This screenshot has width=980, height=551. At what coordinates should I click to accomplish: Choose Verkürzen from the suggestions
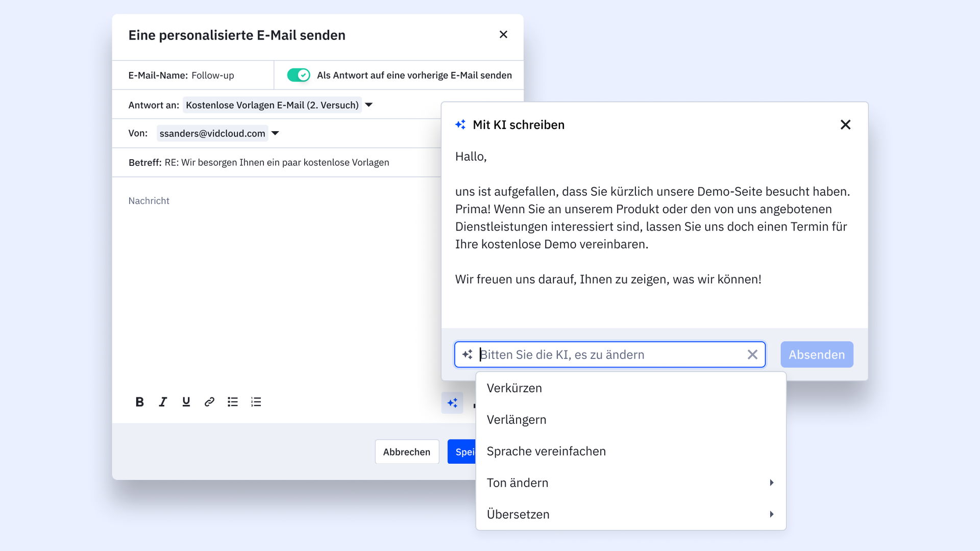point(514,388)
